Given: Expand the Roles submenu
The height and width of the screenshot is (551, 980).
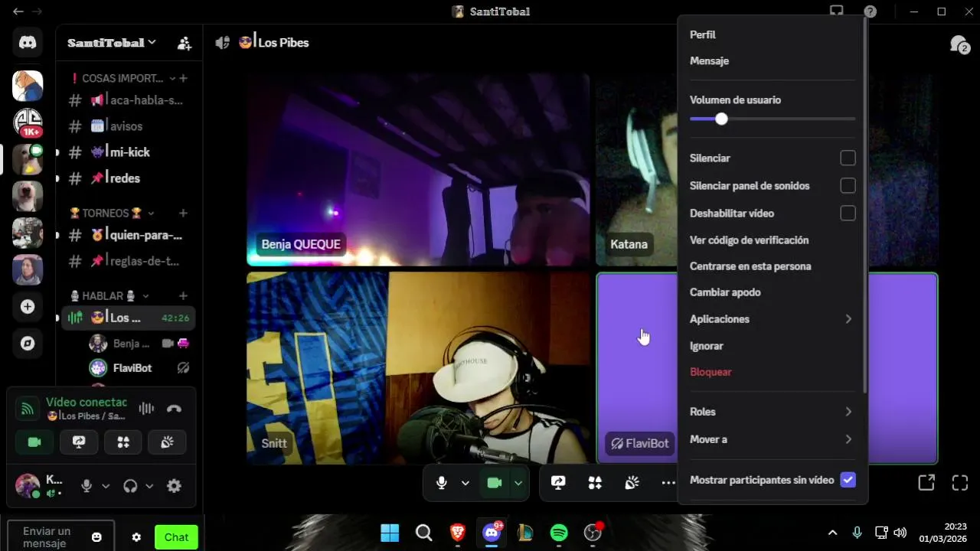Looking at the screenshot, I should tap(773, 412).
